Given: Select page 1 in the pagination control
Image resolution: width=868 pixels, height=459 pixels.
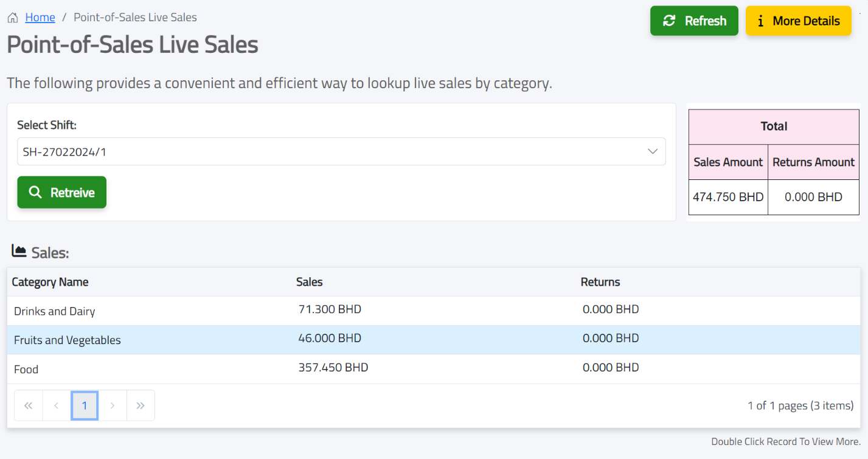Looking at the screenshot, I should (x=84, y=406).
